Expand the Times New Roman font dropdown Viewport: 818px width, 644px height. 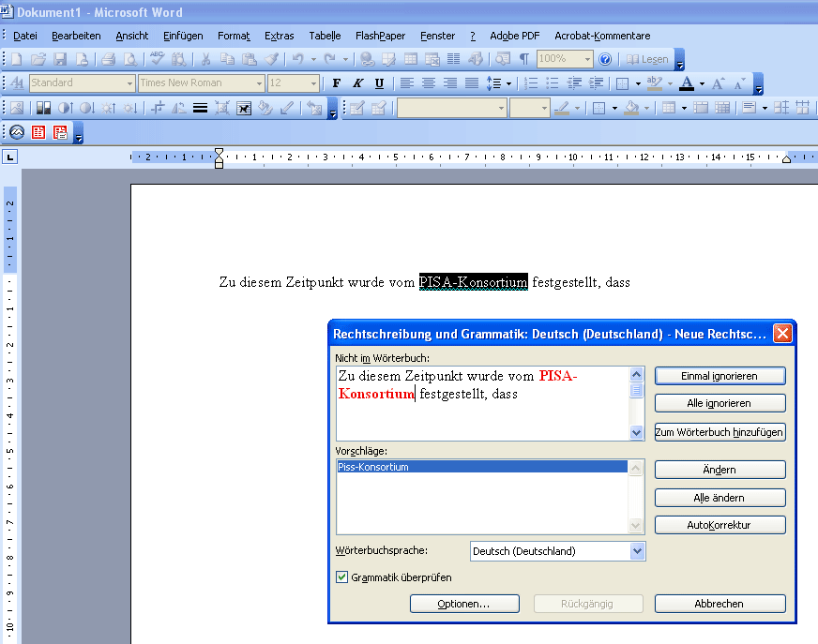pyautogui.click(x=257, y=83)
